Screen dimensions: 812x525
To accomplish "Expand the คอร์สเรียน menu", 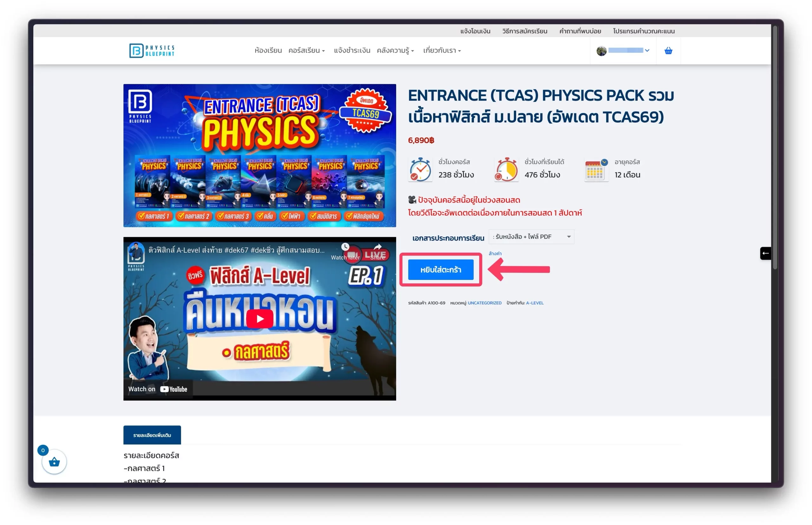I will tap(306, 50).
